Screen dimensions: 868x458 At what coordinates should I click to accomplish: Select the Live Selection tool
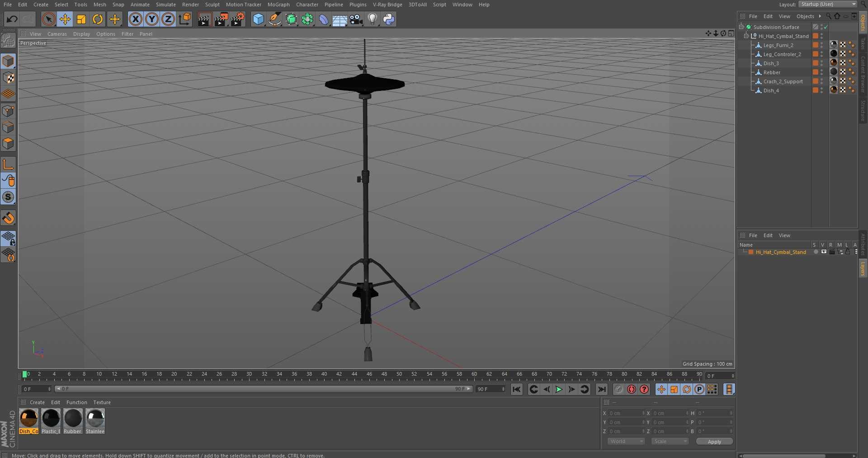(48, 19)
